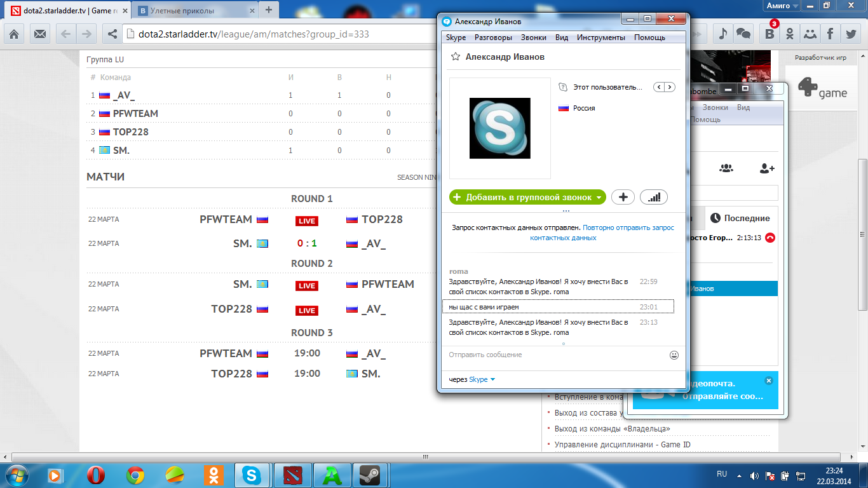Open Steam from the taskbar

point(369,475)
